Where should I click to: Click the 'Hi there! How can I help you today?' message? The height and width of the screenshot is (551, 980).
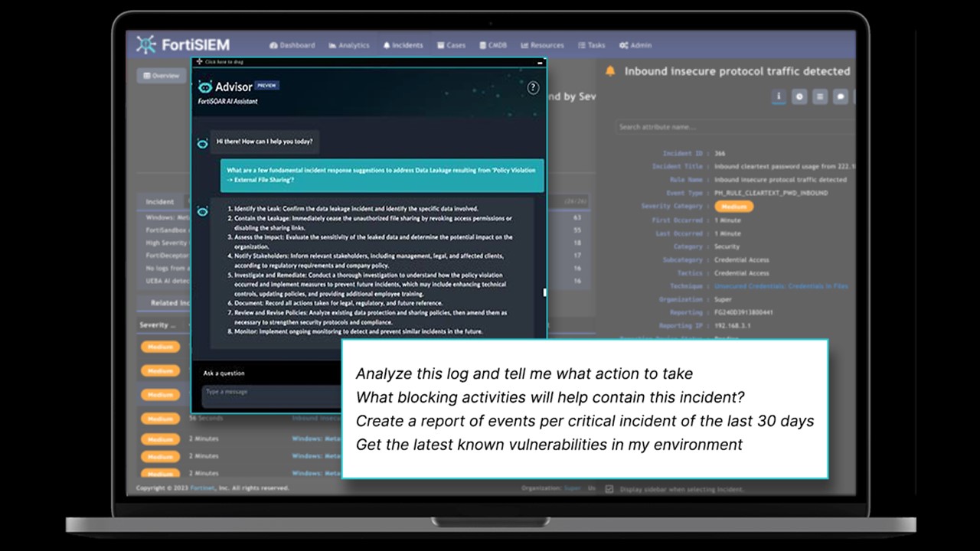tap(264, 142)
